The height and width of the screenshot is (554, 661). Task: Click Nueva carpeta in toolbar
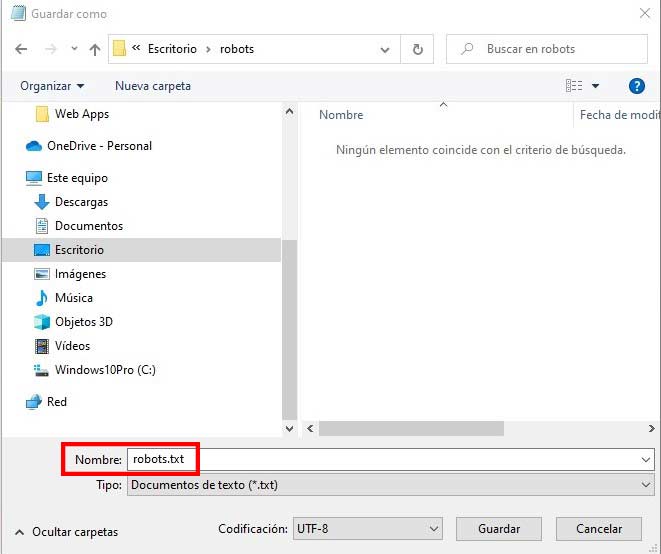tap(152, 86)
